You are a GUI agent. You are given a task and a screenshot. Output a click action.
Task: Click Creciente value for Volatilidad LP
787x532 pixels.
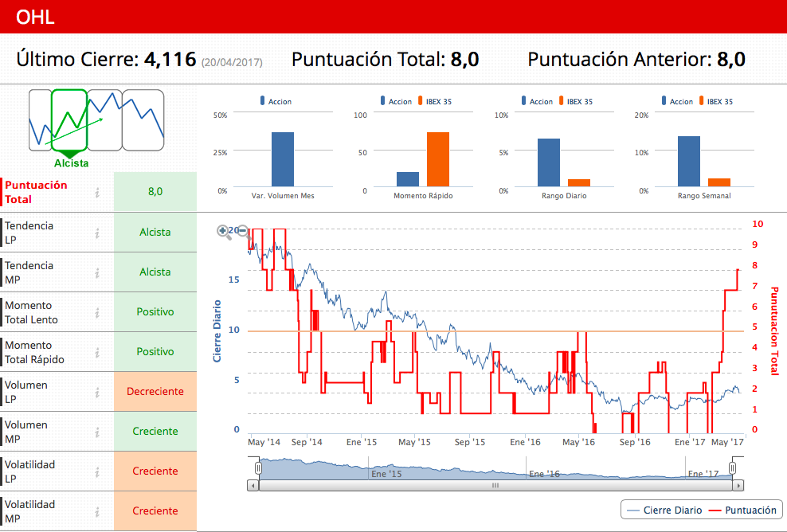click(x=155, y=471)
